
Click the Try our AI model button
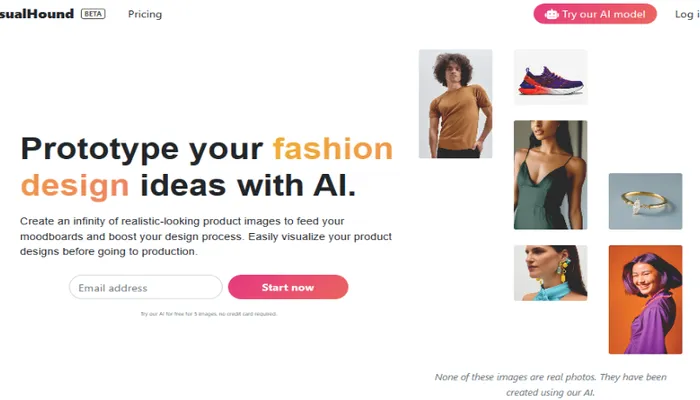click(x=595, y=14)
